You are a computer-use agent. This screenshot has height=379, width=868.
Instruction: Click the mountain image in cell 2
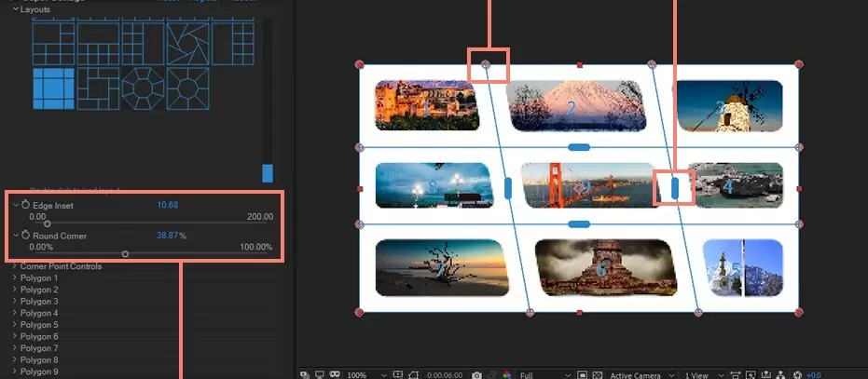pos(576,105)
